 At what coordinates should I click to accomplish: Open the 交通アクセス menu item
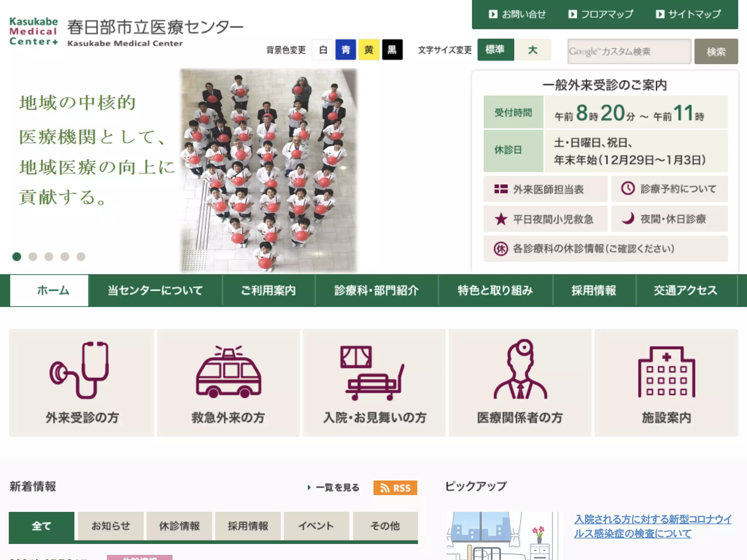686,291
